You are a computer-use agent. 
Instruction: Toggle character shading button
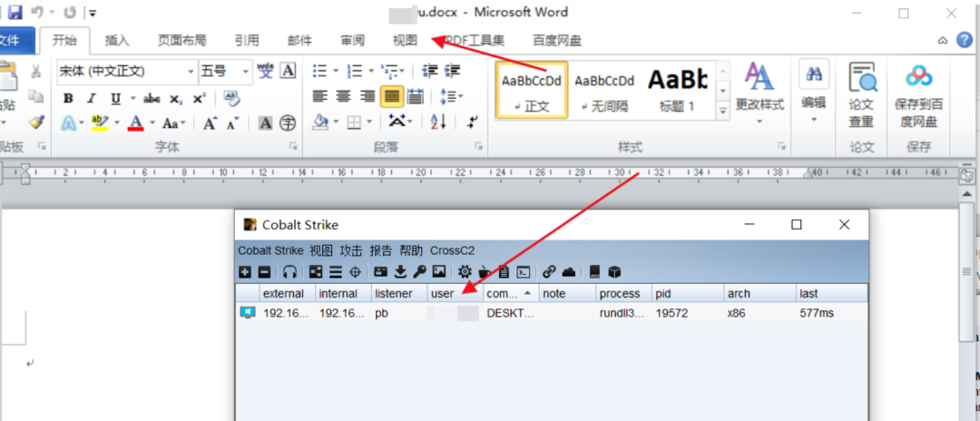pyautogui.click(x=266, y=123)
